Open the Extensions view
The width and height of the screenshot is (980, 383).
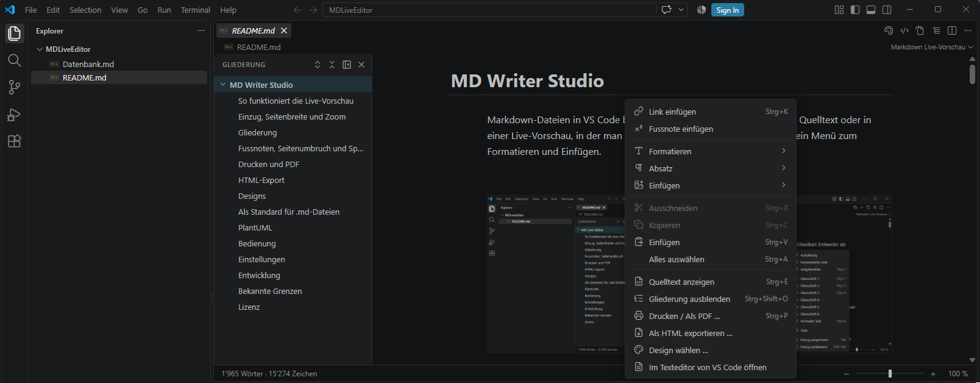pos(14,141)
